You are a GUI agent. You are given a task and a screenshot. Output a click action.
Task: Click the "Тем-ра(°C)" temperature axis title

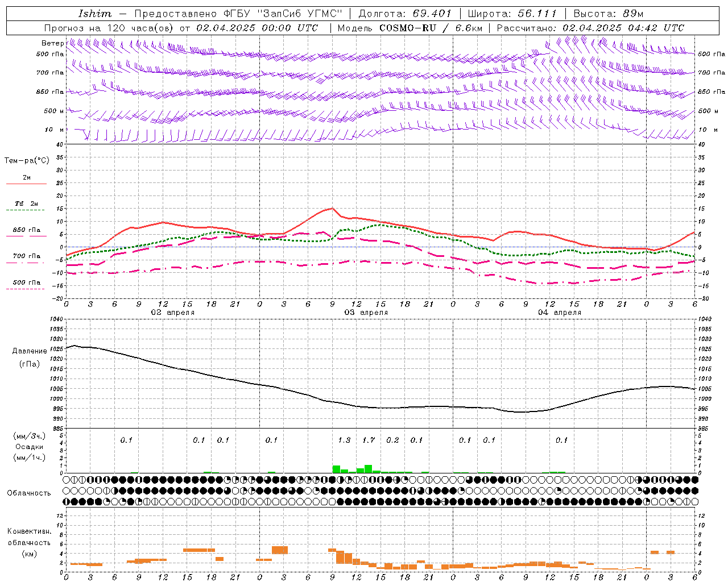(x=27, y=161)
